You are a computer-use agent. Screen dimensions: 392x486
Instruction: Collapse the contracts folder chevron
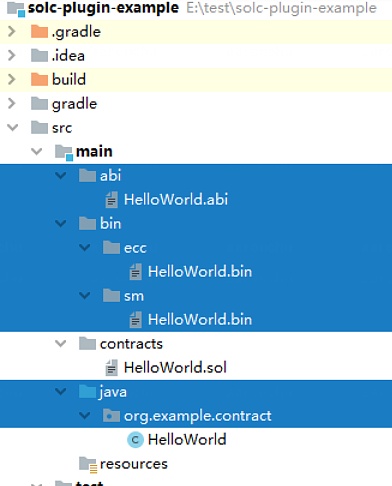click(x=60, y=343)
